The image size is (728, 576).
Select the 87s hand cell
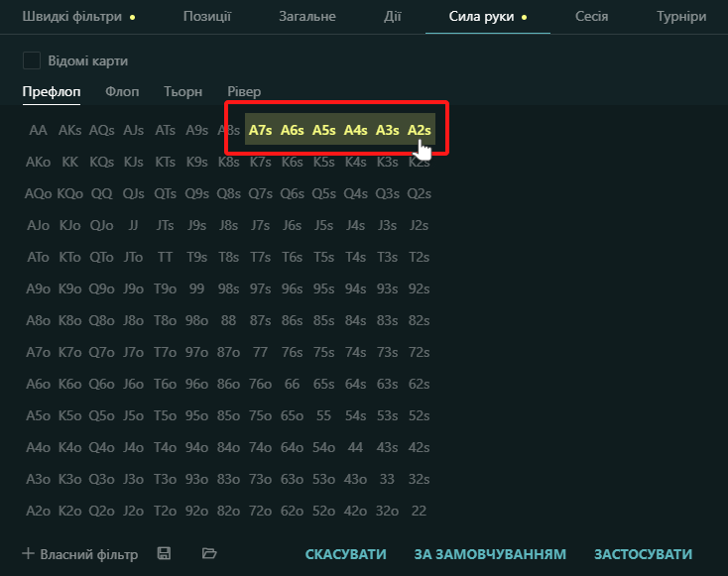(261, 321)
